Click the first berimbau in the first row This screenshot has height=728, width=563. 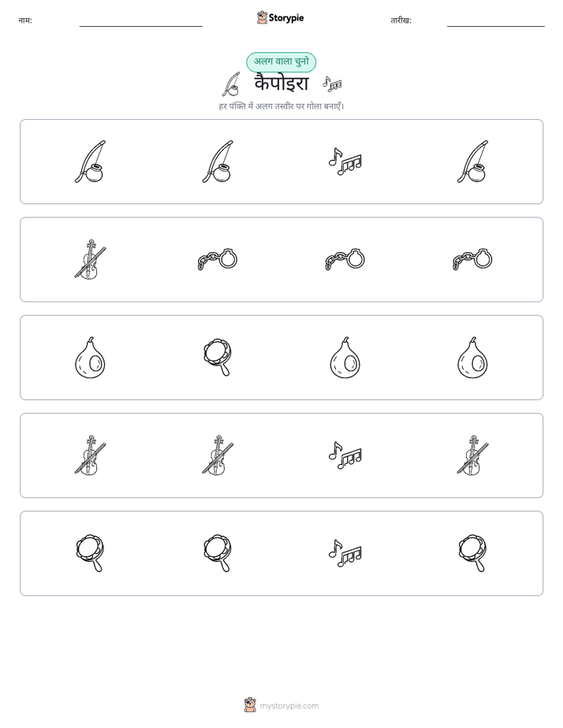[x=90, y=162]
